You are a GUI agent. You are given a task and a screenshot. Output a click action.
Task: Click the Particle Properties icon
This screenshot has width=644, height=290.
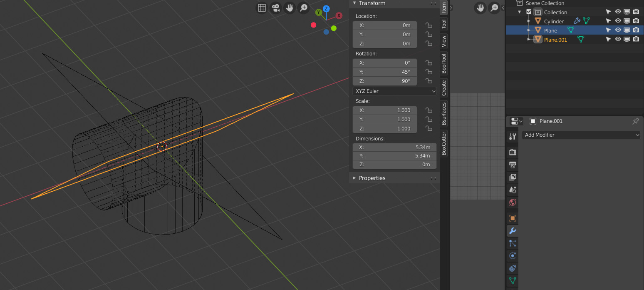[x=512, y=243]
